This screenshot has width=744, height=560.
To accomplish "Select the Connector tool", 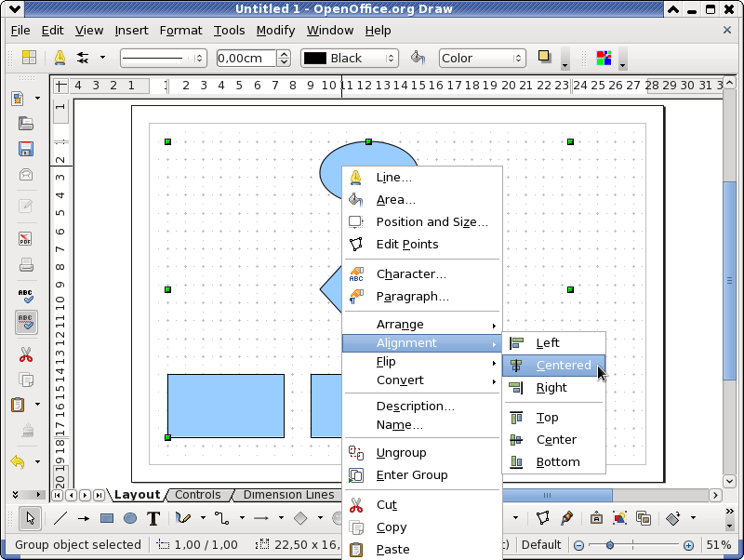I will pyautogui.click(x=222, y=518).
